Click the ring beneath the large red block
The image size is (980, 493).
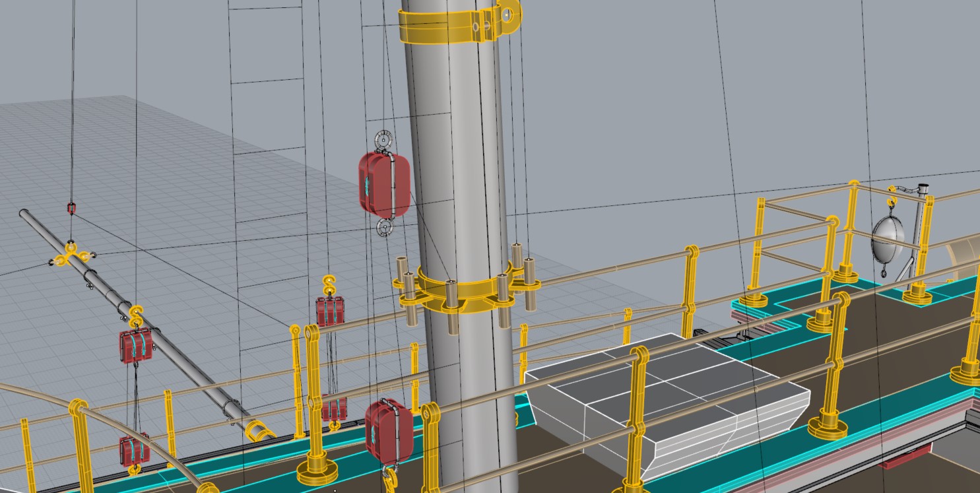(x=384, y=228)
